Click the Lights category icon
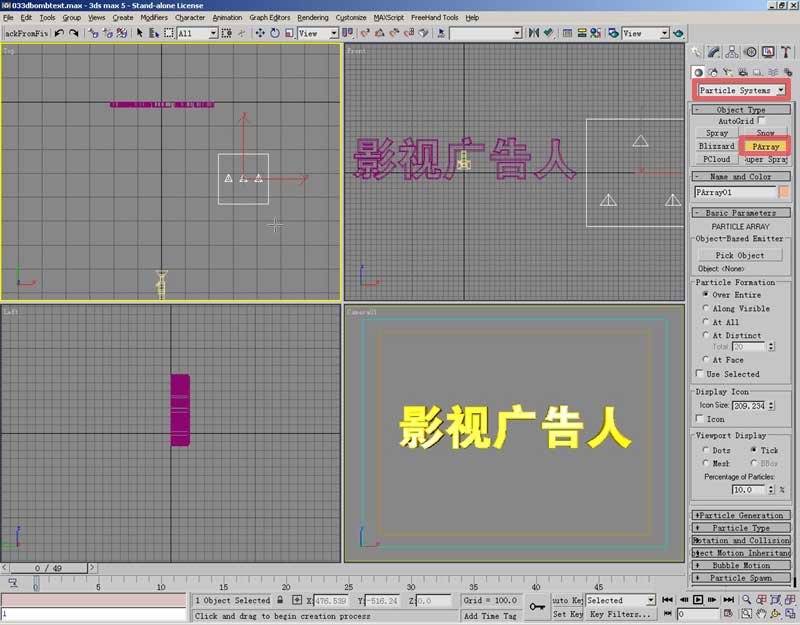This screenshot has height=625, width=800. 728,72
